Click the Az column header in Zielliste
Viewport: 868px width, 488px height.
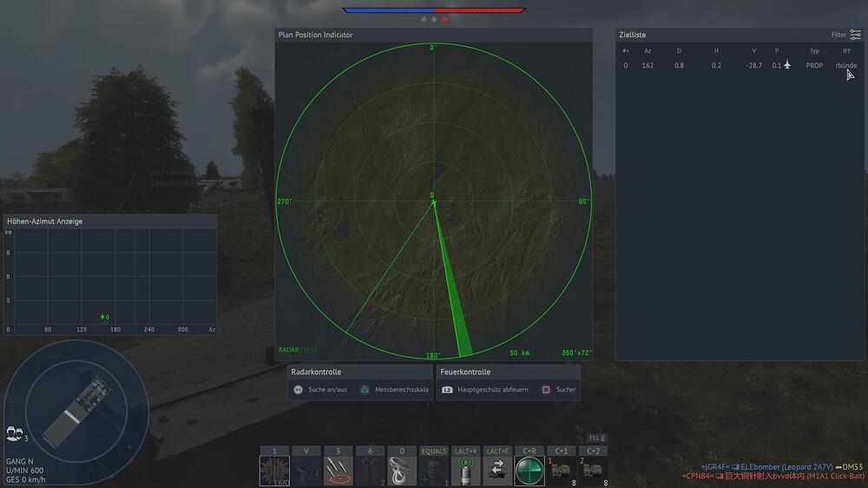point(648,51)
